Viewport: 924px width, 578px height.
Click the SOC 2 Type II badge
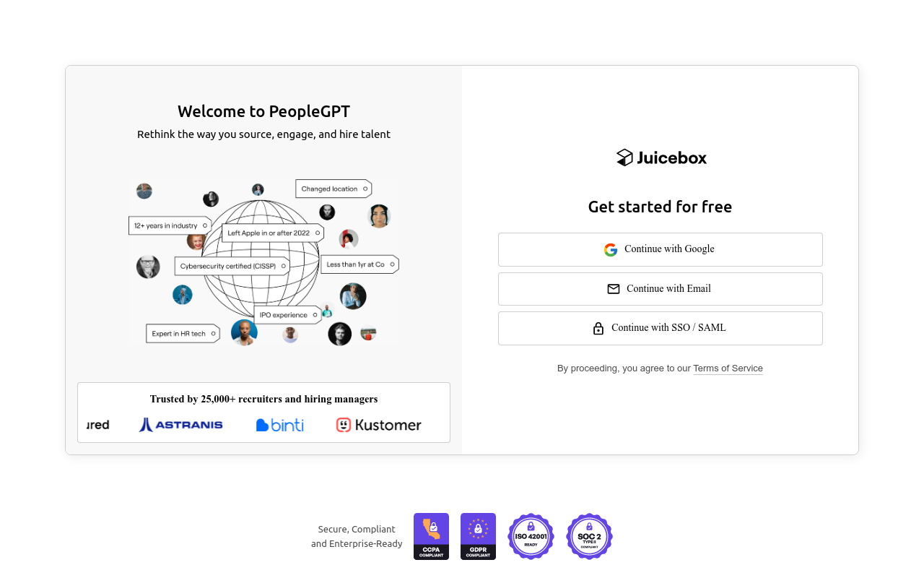click(589, 536)
